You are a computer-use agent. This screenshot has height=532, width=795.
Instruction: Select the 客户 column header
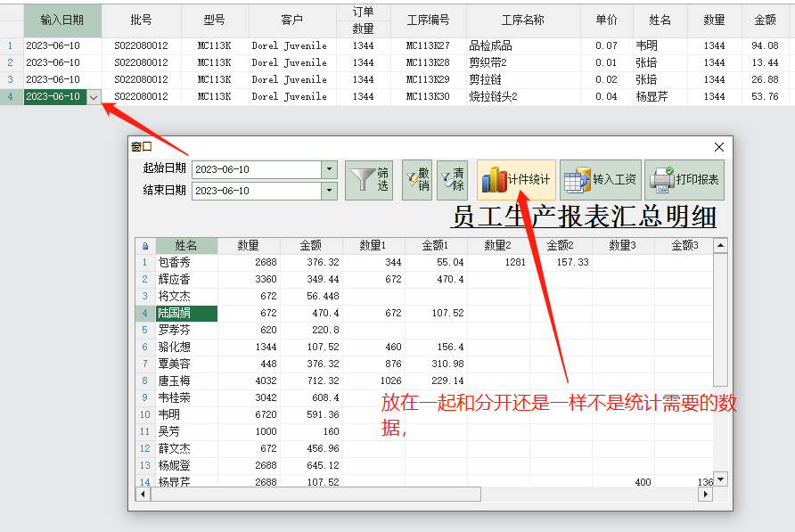coord(292,20)
